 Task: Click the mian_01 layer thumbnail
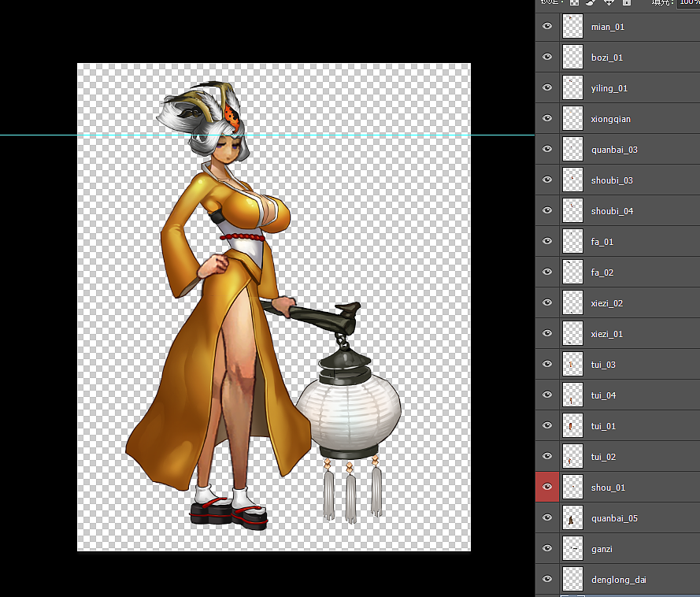tap(572, 26)
